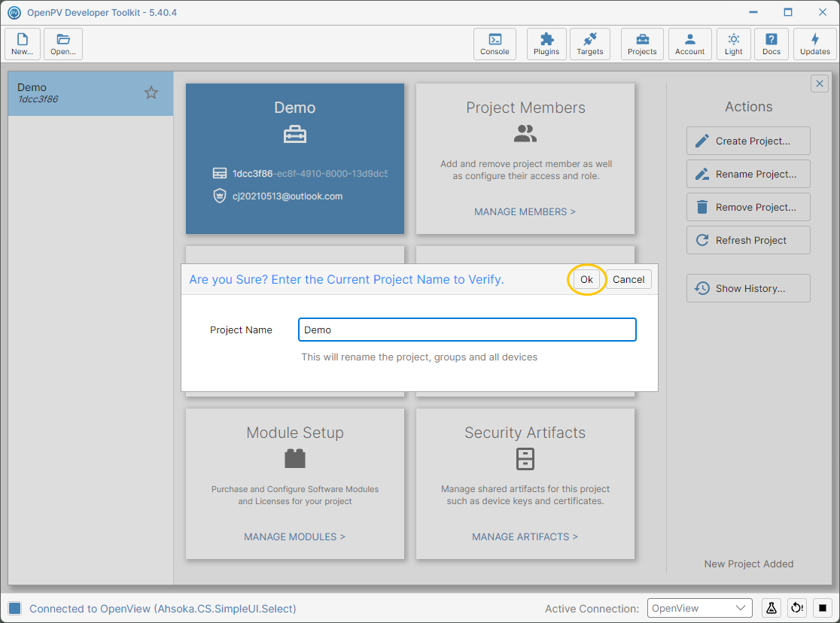Open the Account settings
Viewport: 840px width, 623px height.
click(x=690, y=44)
